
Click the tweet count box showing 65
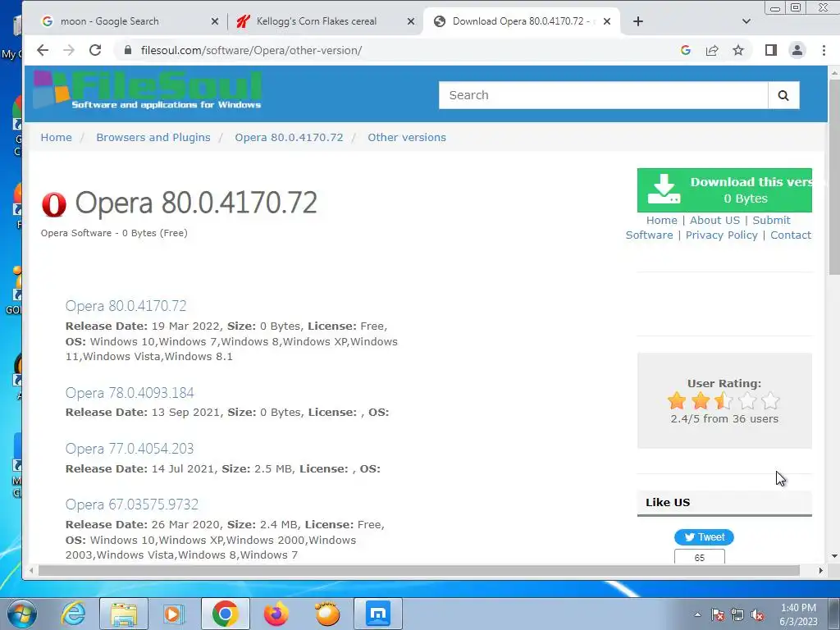[700, 557]
